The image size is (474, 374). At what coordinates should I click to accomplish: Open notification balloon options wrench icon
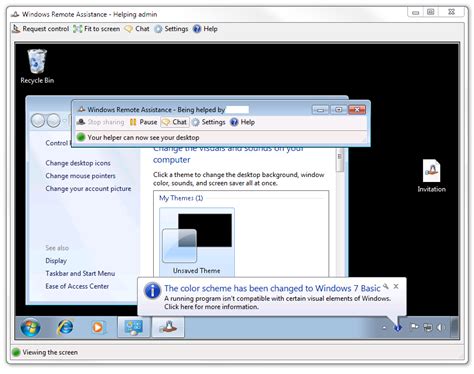click(386, 286)
